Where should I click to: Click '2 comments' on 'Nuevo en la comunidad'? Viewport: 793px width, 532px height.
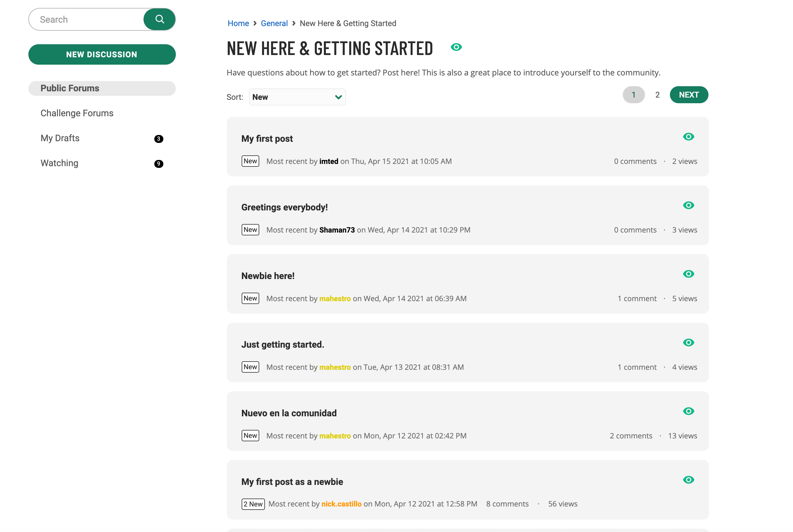coord(631,436)
